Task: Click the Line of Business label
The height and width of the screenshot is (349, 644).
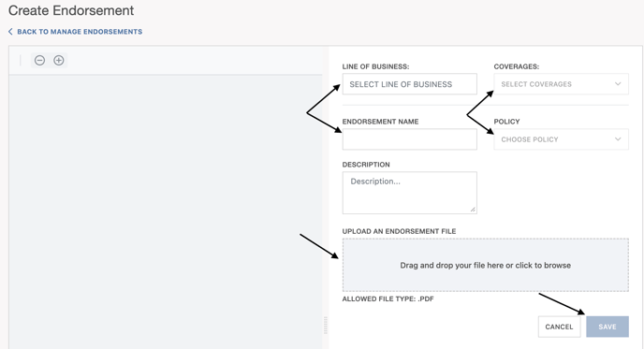Action: [375, 66]
